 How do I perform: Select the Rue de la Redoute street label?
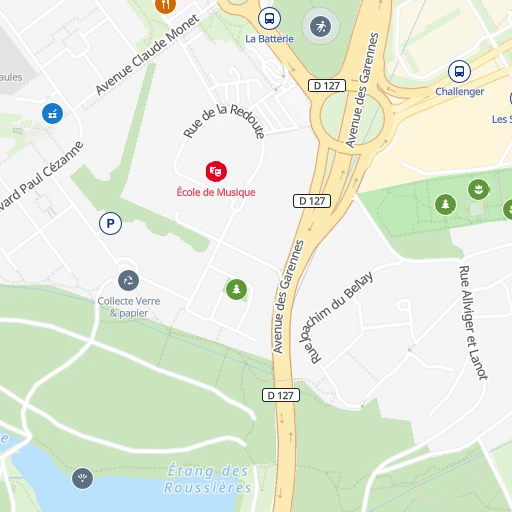pos(224,121)
